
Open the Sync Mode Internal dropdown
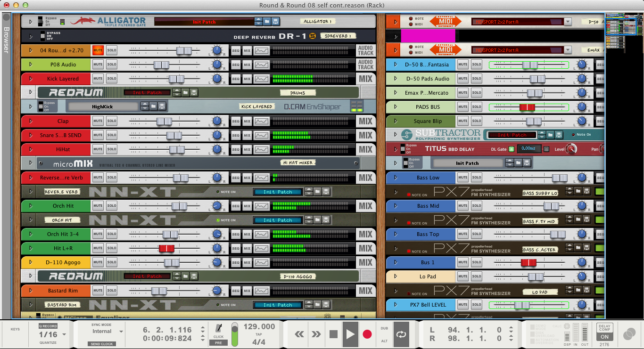[121, 332]
